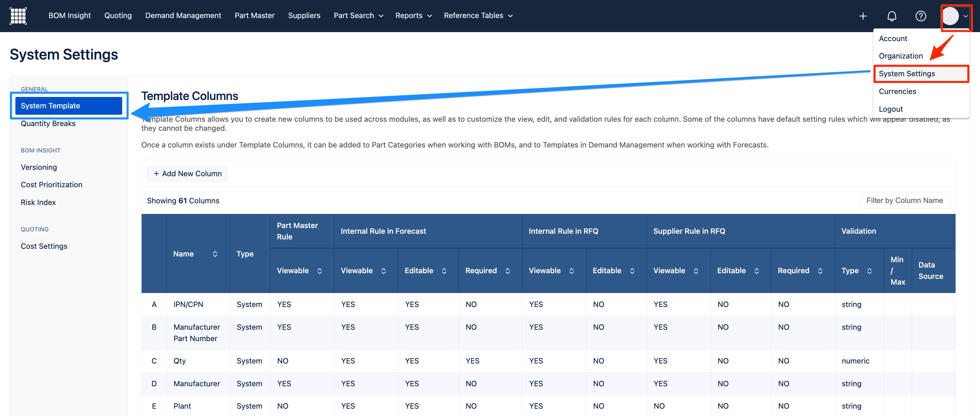This screenshot has height=416, width=980.
Task: Open Risk Index settings
Action: pyautogui.click(x=38, y=202)
